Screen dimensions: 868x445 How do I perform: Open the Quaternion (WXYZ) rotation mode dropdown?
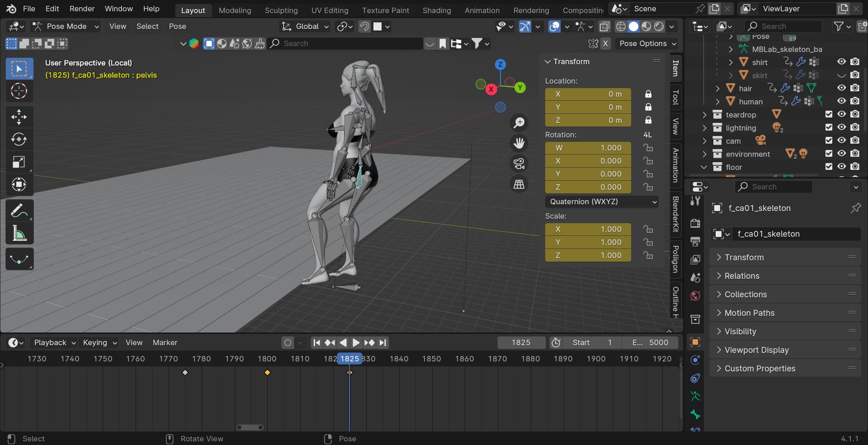point(602,201)
